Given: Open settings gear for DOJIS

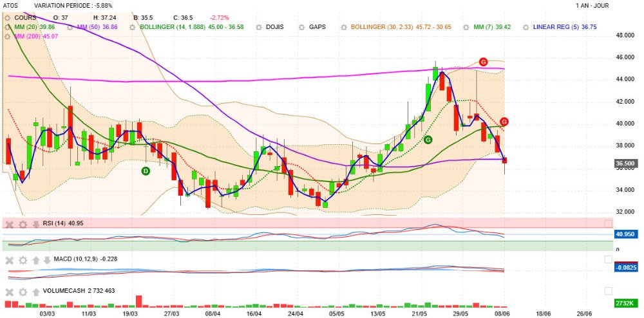Looking at the screenshot, I should point(259,27).
